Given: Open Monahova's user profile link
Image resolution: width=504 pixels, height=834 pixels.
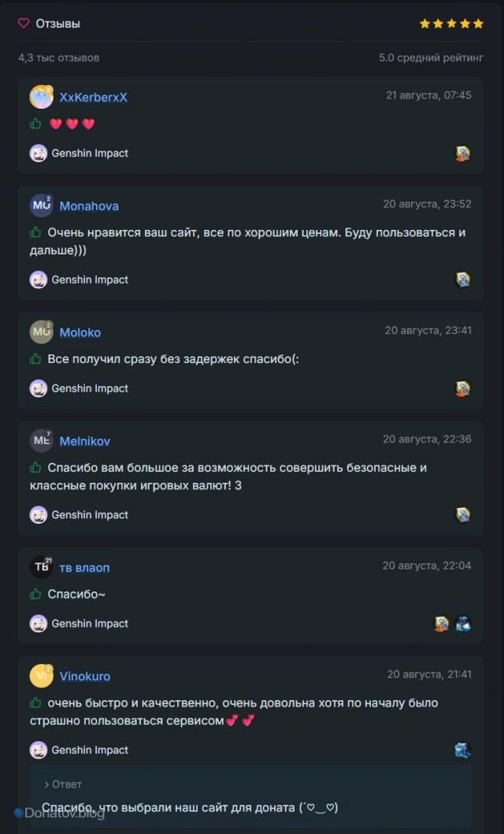Looking at the screenshot, I should pos(89,206).
